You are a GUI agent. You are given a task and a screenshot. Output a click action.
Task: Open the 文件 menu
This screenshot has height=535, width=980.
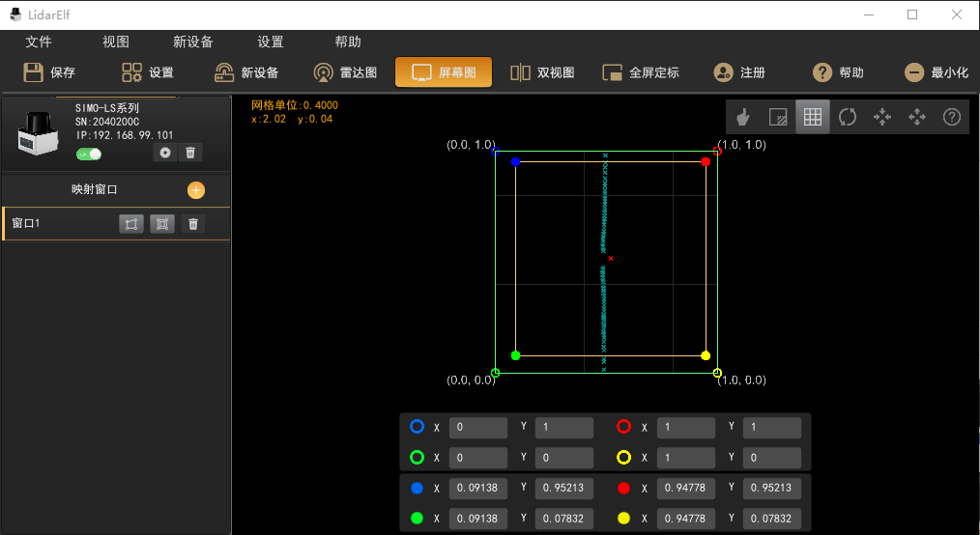(39, 42)
